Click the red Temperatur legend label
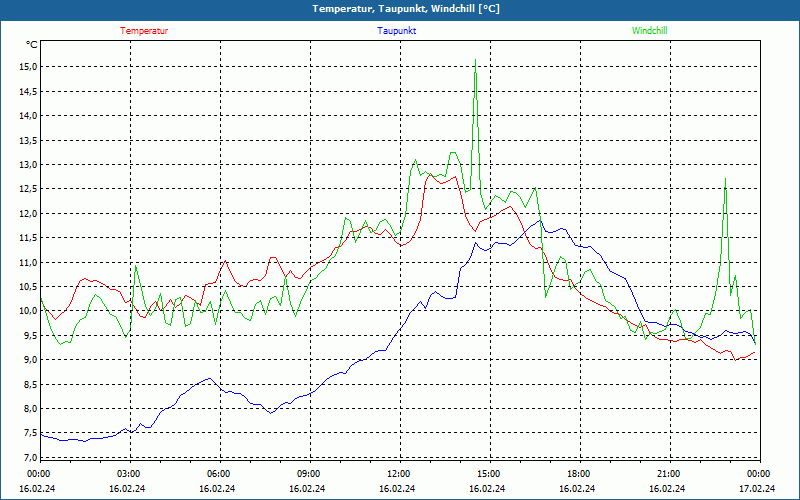The image size is (800, 500). [x=144, y=31]
